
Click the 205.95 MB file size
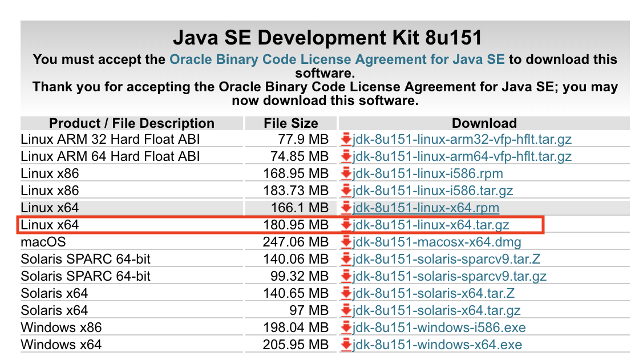tap(296, 345)
